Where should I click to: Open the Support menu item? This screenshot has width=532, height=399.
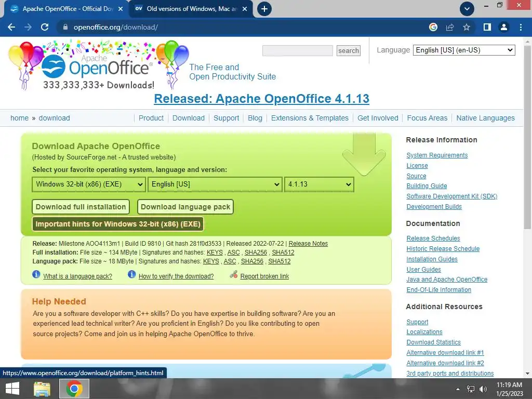[x=227, y=118]
